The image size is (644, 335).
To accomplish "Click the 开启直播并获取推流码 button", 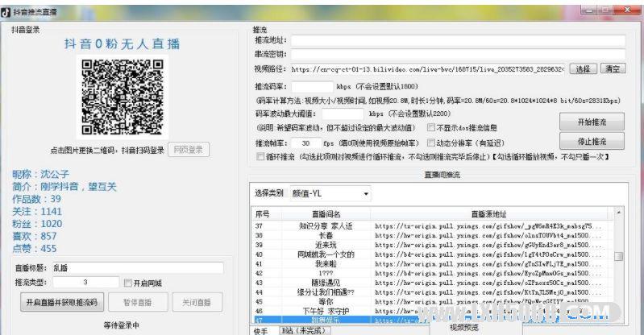I will (x=62, y=303).
